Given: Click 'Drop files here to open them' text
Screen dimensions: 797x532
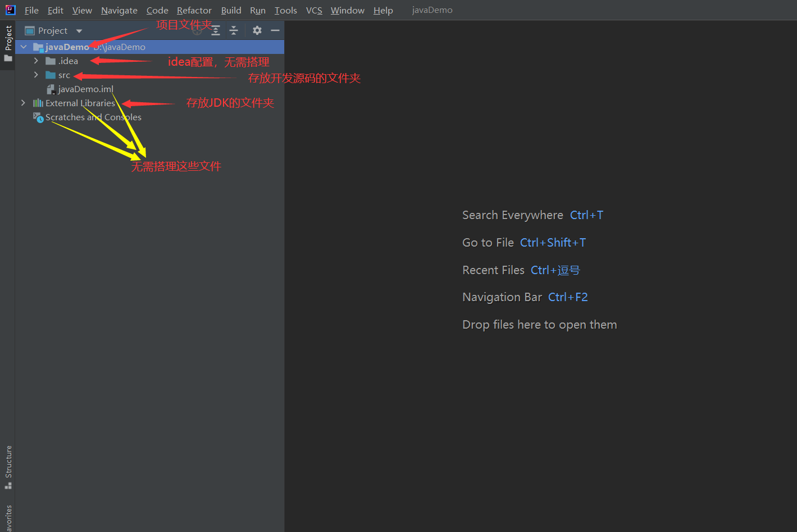Looking at the screenshot, I should click(539, 325).
